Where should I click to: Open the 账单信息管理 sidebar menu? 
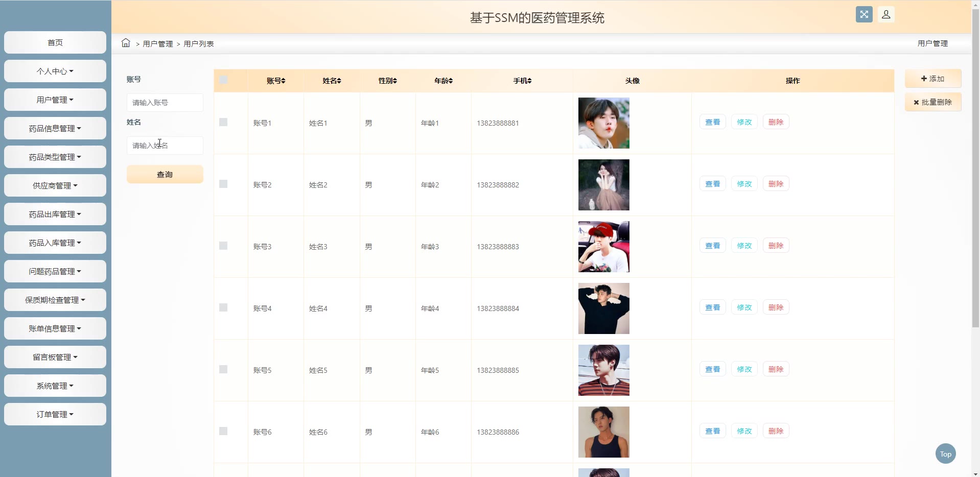click(x=55, y=328)
